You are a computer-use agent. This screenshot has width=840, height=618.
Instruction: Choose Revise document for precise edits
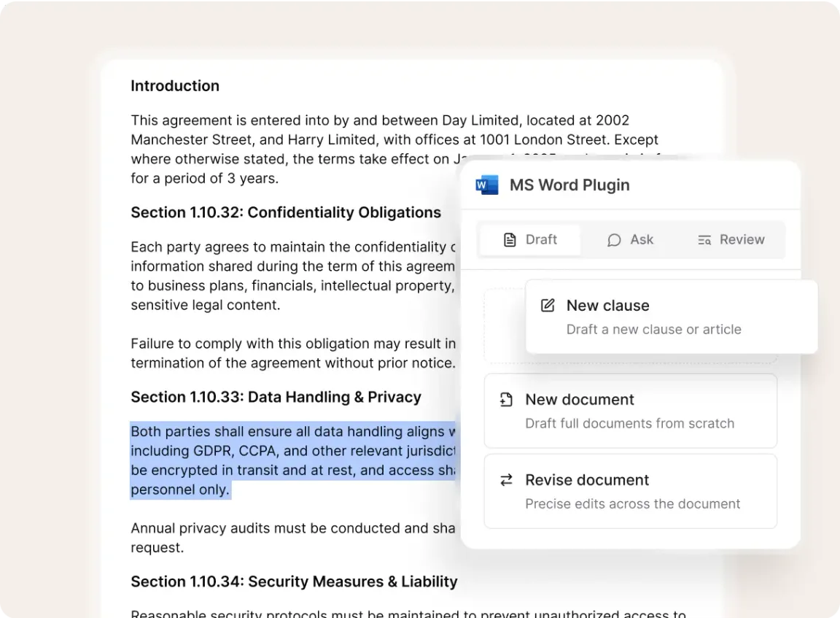coord(630,490)
